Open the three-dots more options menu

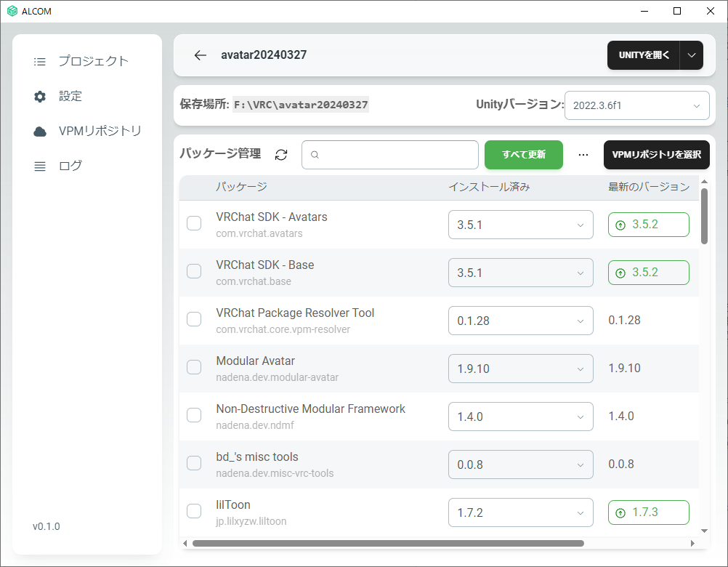point(583,155)
